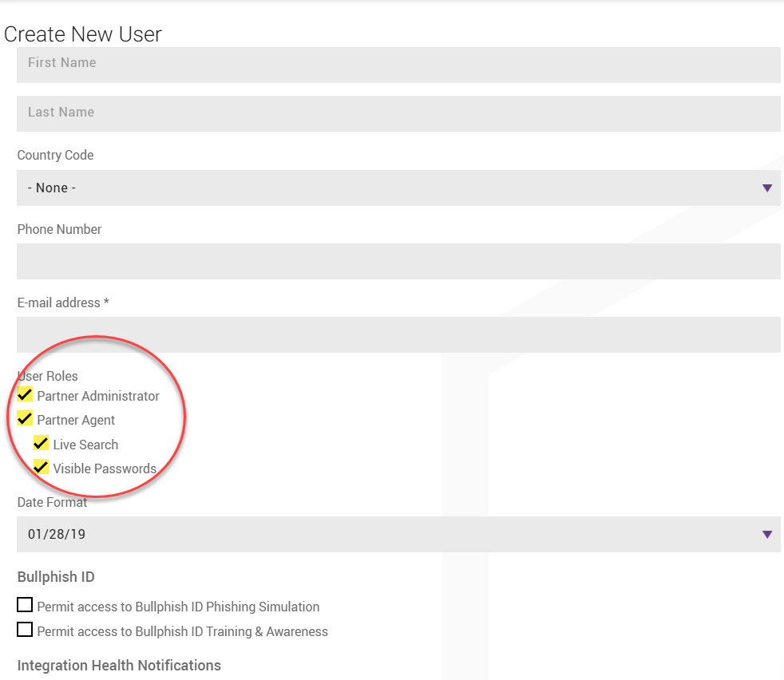Click the Country Code field label
This screenshot has width=784, height=680.
coord(55,155)
